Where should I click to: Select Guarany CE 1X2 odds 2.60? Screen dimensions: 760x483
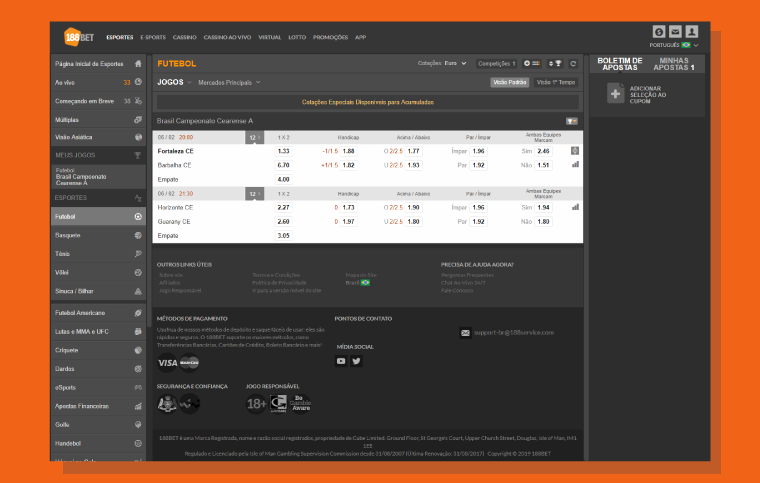click(x=284, y=222)
